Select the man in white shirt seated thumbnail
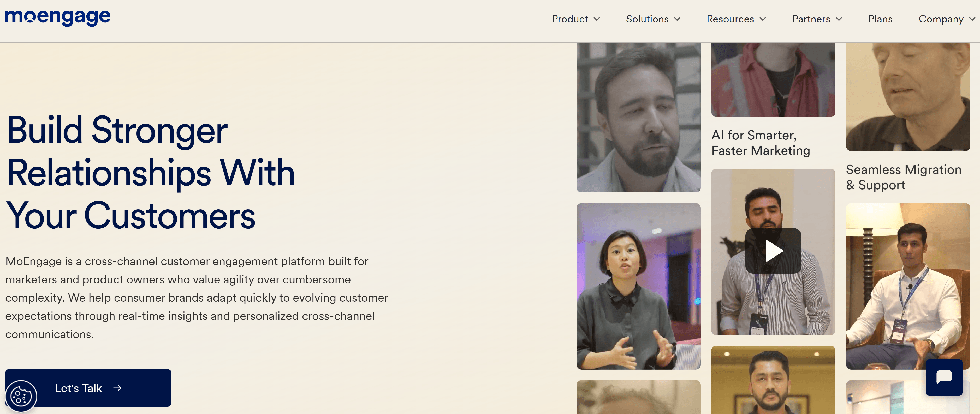The height and width of the screenshot is (414, 980). click(x=908, y=286)
